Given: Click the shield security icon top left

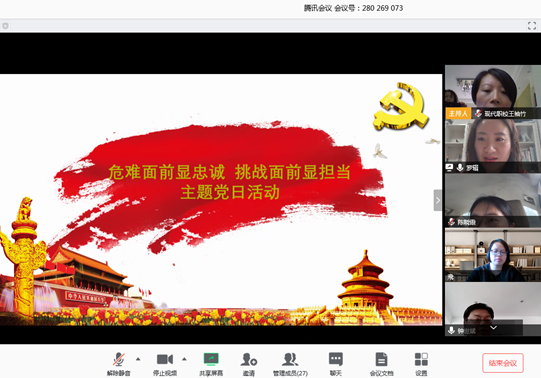Looking at the screenshot, I should (x=5, y=26).
